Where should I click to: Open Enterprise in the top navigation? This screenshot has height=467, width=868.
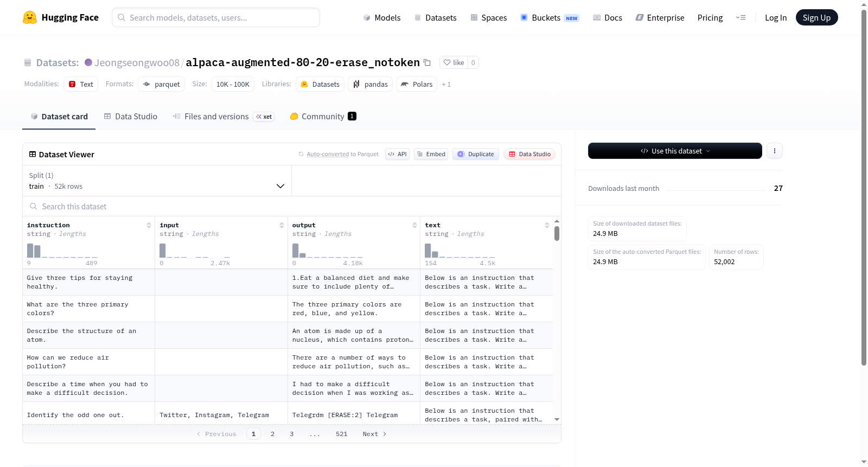(x=660, y=17)
